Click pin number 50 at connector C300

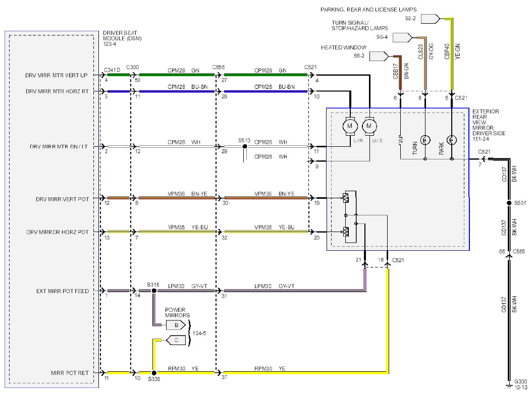tap(137, 80)
